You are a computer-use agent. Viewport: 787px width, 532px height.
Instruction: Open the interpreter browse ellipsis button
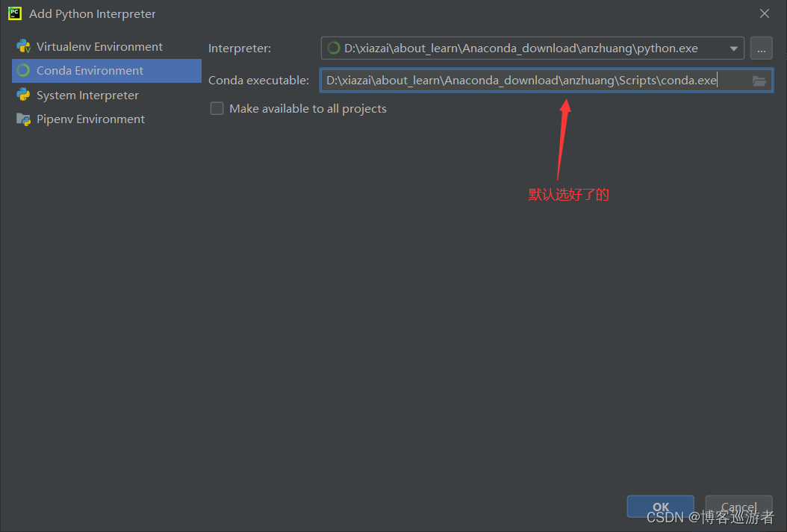[x=761, y=48]
